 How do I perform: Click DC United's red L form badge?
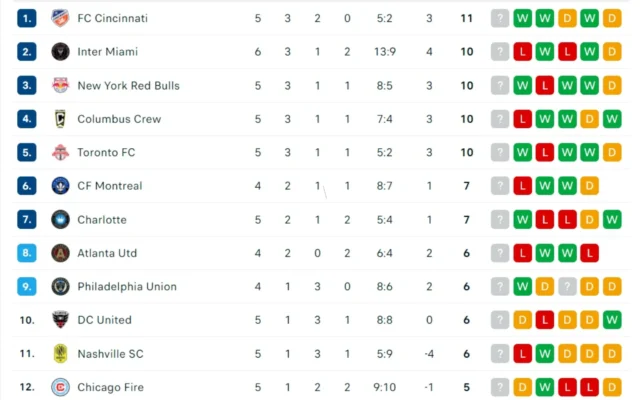545,320
